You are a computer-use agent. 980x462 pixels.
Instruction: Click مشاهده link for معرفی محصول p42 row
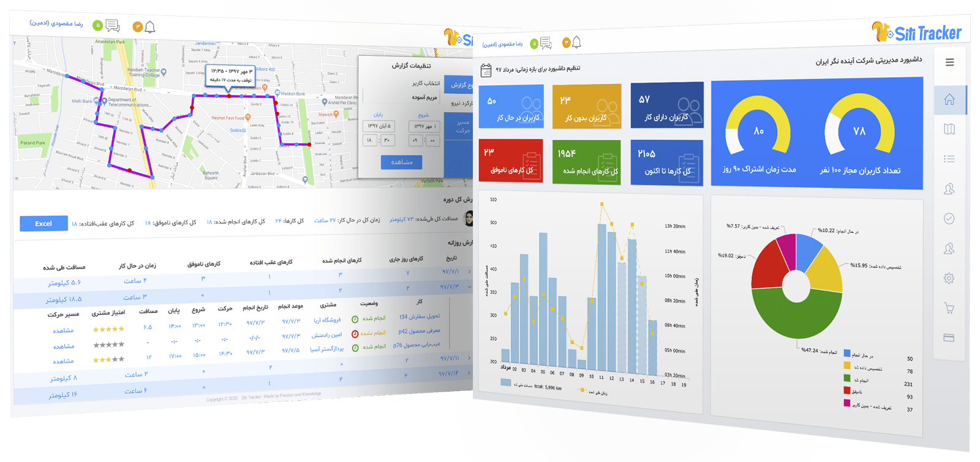point(64,346)
